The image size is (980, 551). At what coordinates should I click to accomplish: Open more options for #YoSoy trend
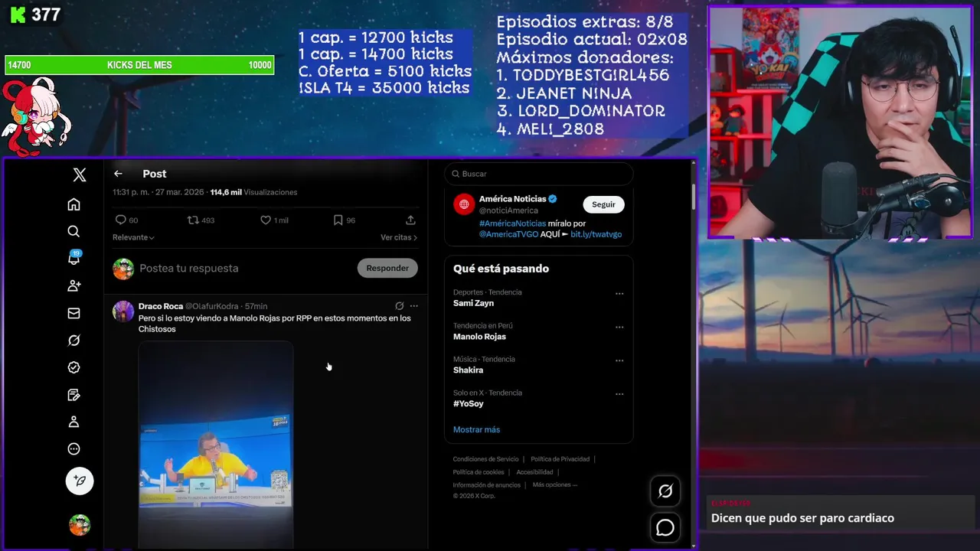point(619,395)
